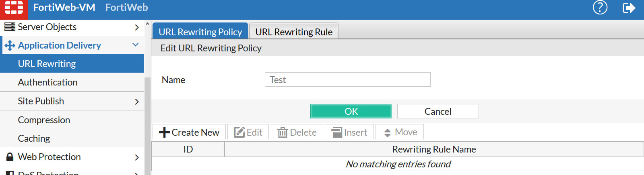This screenshot has width=644, height=175.
Task: Open the Caching menu item
Action: 72,138
